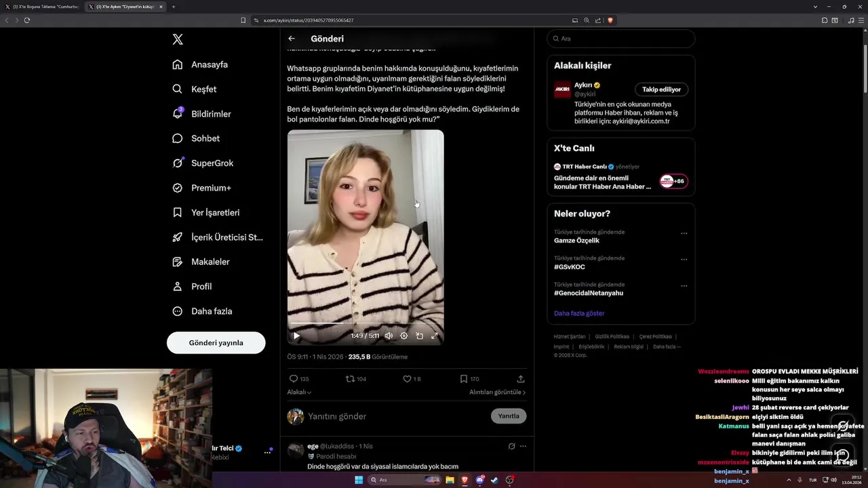Open Profil page
This screenshot has width=868, height=488.
click(x=192, y=286)
